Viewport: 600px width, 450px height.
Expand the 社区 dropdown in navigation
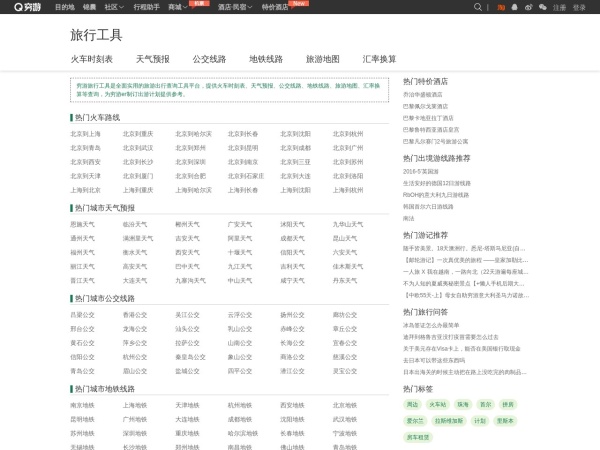pos(117,6)
